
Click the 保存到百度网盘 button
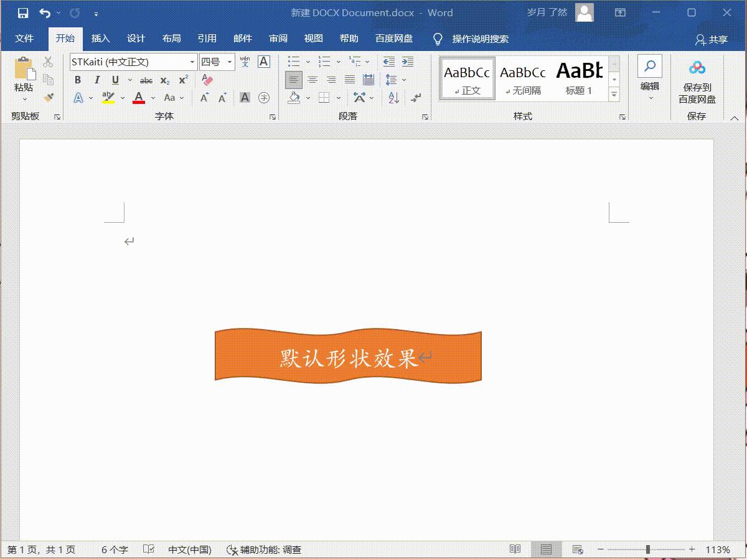coord(695,78)
